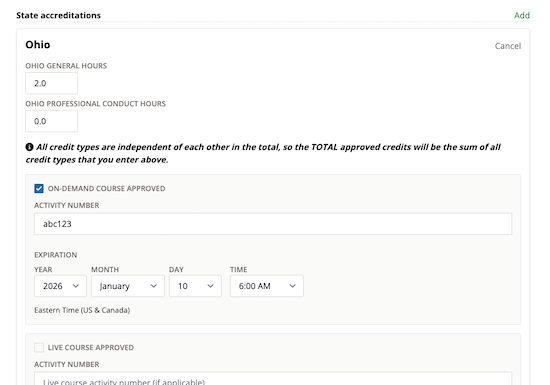Open the expiration Day dropdown
Viewport: 550px width, 385px height.
195,286
